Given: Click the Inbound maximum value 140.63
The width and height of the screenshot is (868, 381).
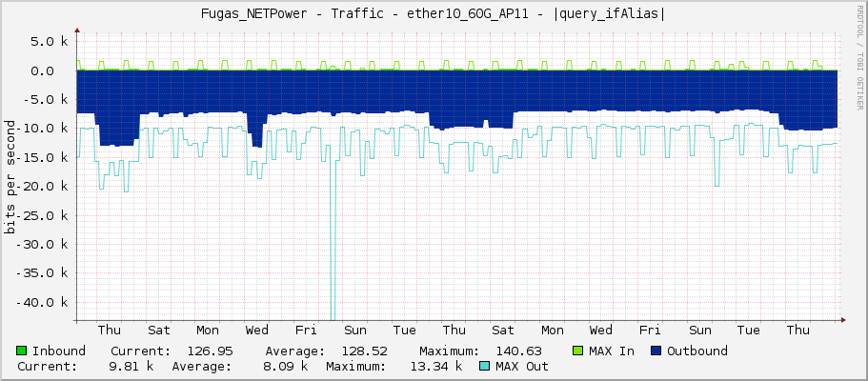Looking at the screenshot, I should point(518,351).
